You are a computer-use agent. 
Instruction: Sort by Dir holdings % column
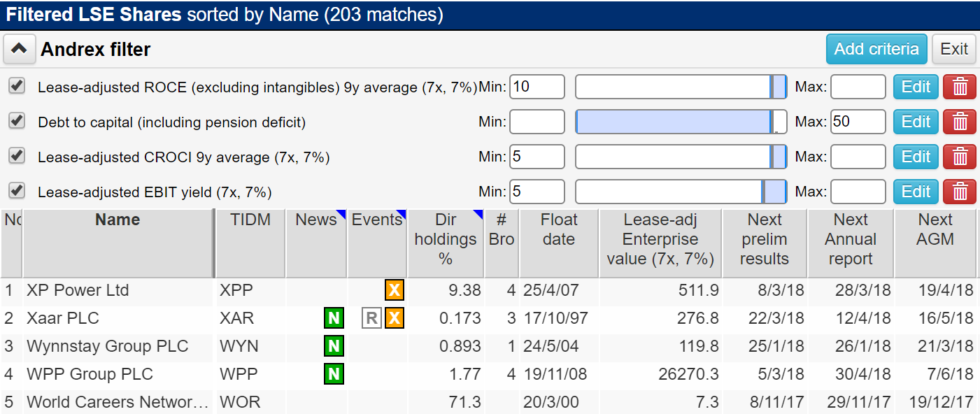[x=446, y=243]
